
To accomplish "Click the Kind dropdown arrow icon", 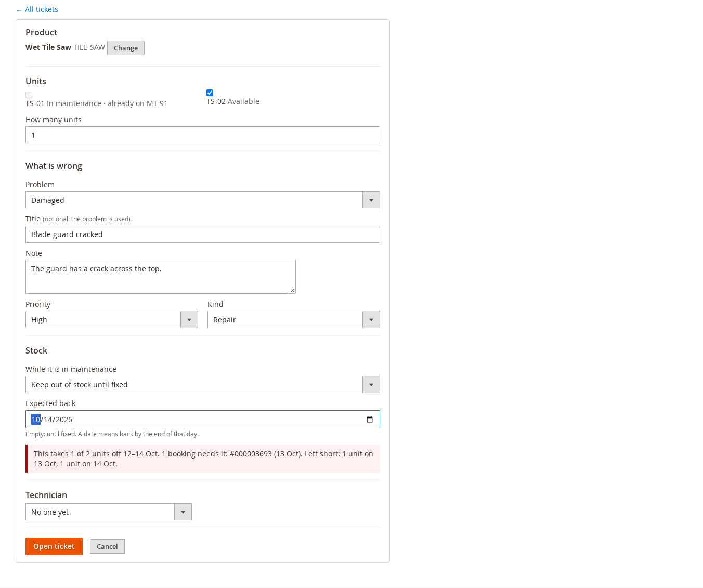I will click(x=371, y=320).
